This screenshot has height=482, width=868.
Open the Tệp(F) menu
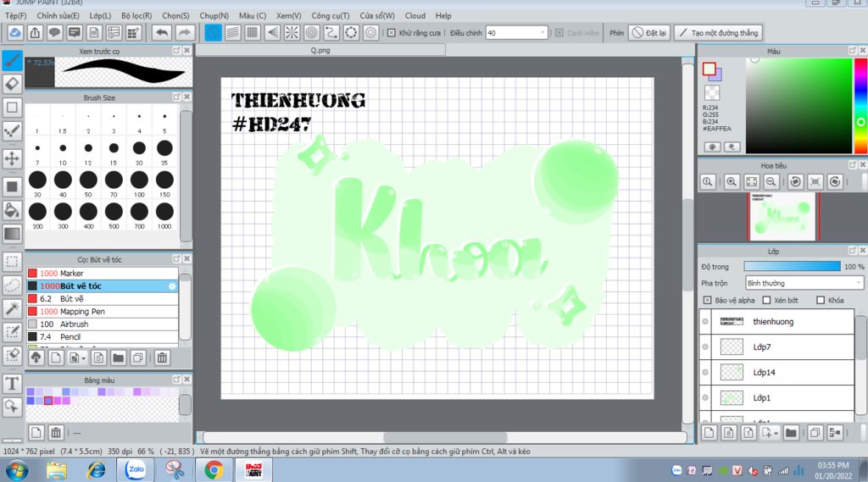(15, 15)
